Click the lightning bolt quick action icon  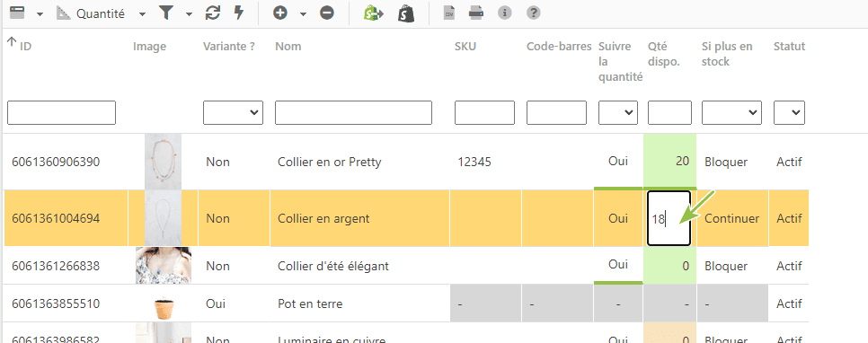click(x=239, y=13)
